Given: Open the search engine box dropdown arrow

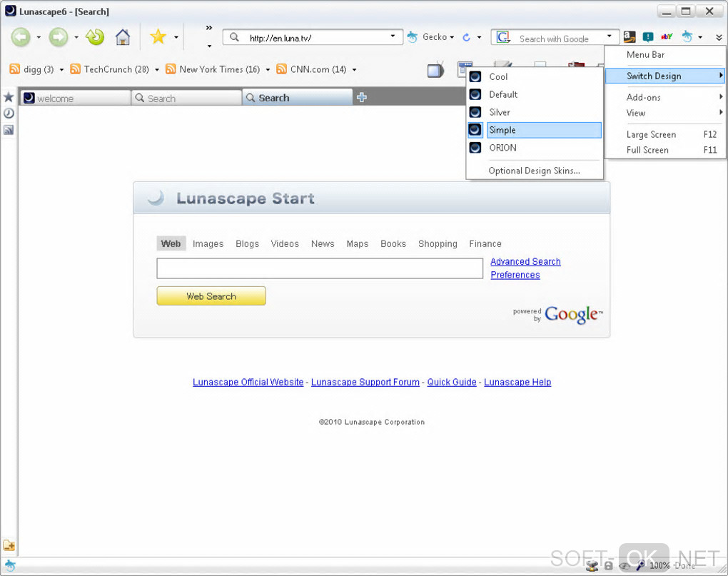Looking at the screenshot, I should 609,36.
